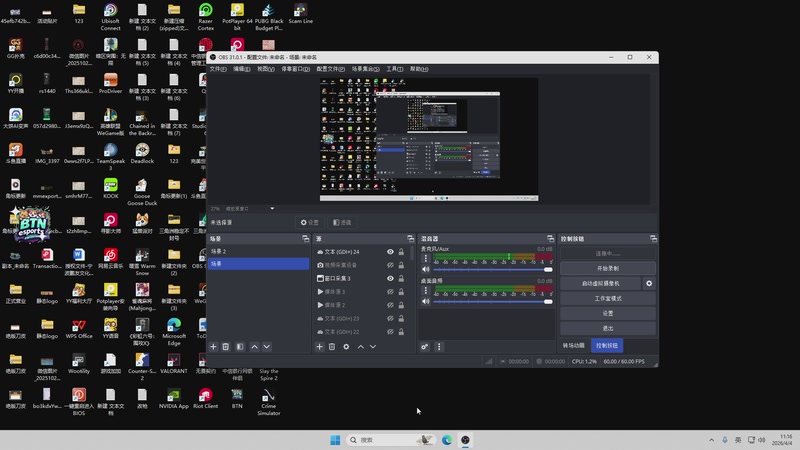This screenshot has height=450, width=800.
Task: Toggle lock on 文本 (GDI+) 24 source
Action: (402, 252)
